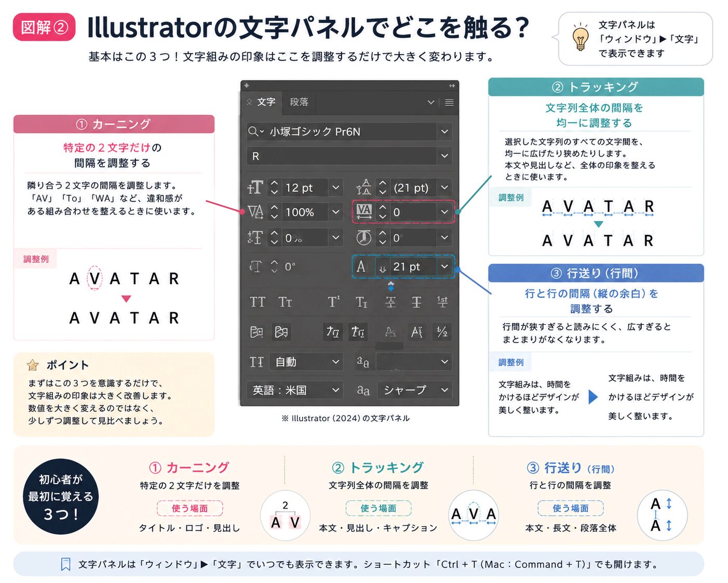Image resolution: width=728 pixels, height=583 pixels.
Task: Switch to the 文字 tab
Action: click(x=262, y=102)
